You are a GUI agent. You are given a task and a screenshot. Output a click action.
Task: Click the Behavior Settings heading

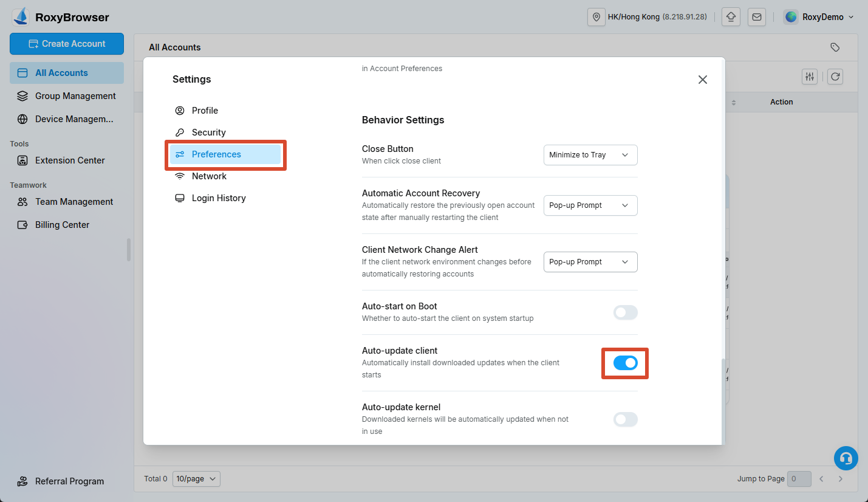point(403,120)
